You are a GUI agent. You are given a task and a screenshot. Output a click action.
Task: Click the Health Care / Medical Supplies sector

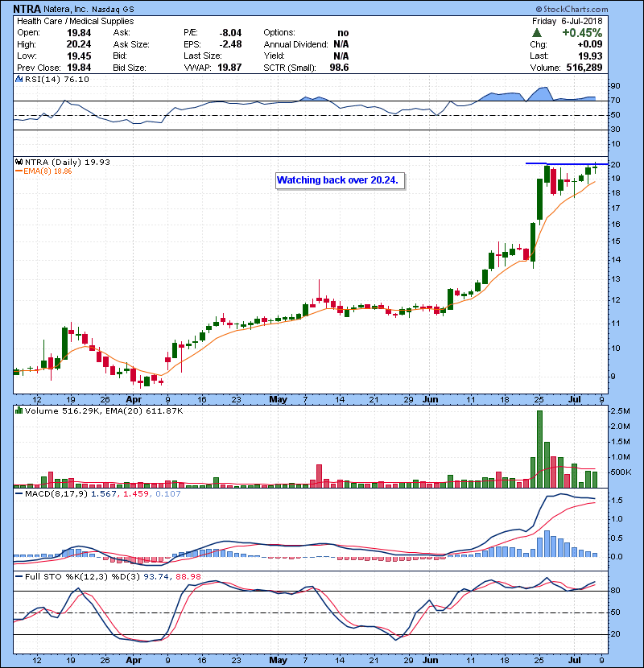coord(76,21)
